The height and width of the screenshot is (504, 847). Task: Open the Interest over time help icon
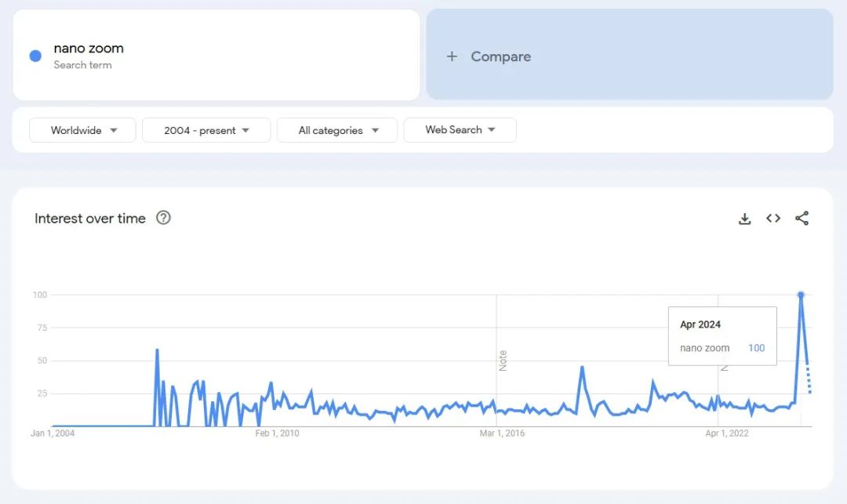(x=163, y=217)
